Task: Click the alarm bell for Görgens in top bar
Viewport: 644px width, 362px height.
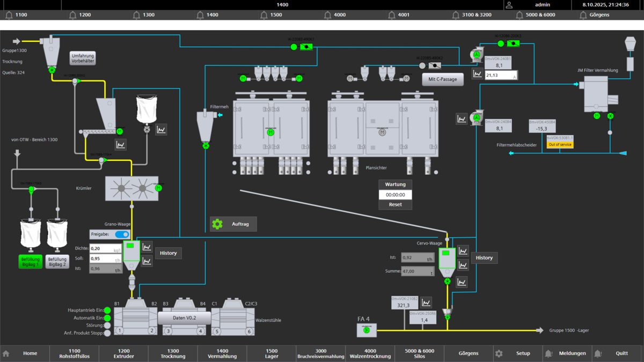Action: pyautogui.click(x=583, y=15)
